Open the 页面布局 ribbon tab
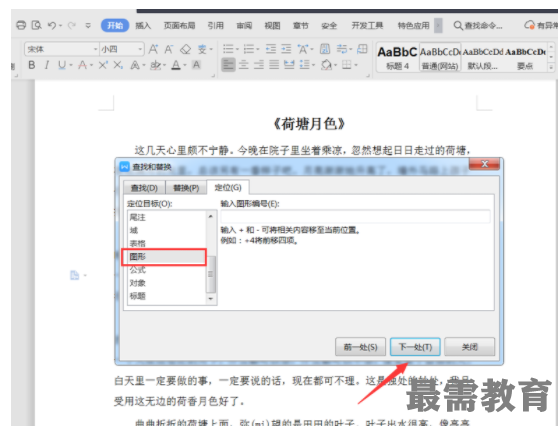The height and width of the screenshot is (435, 558). pyautogui.click(x=179, y=26)
